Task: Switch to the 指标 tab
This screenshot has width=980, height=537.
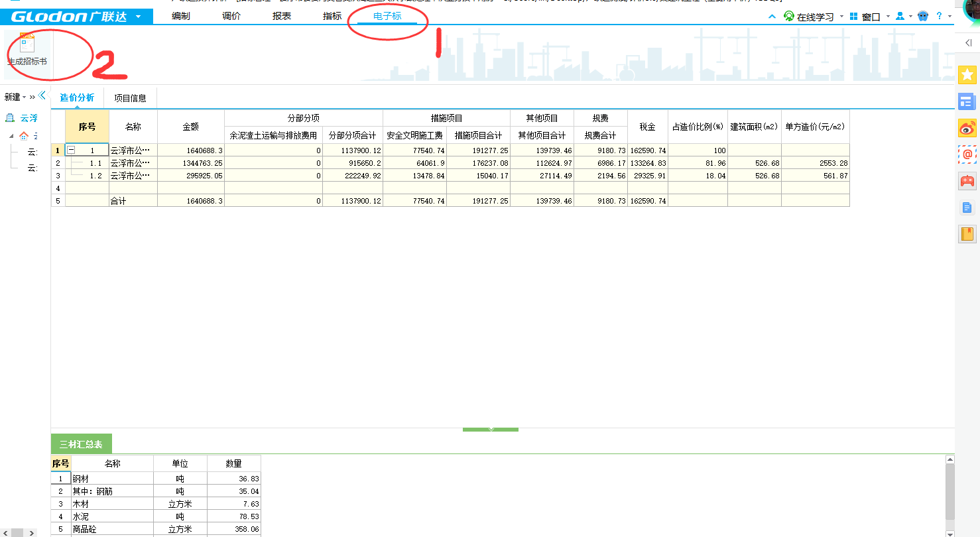Action: [x=332, y=16]
